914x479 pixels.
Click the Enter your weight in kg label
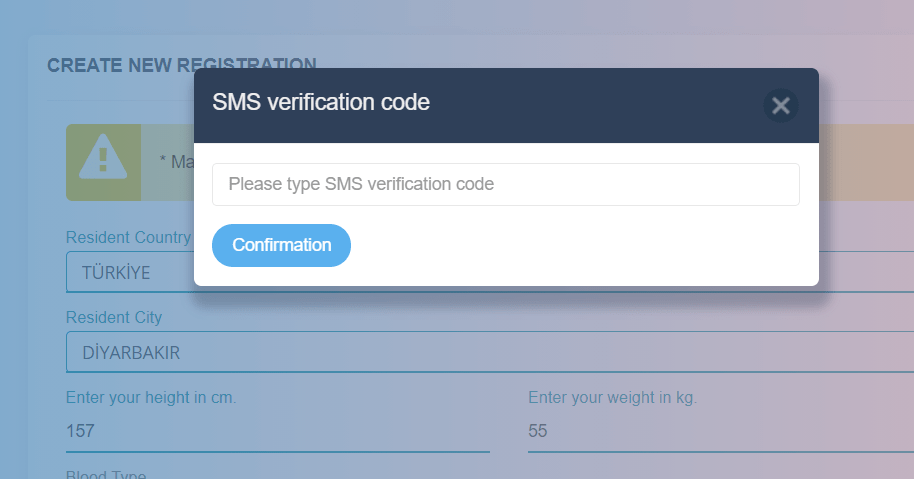(613, 397)
